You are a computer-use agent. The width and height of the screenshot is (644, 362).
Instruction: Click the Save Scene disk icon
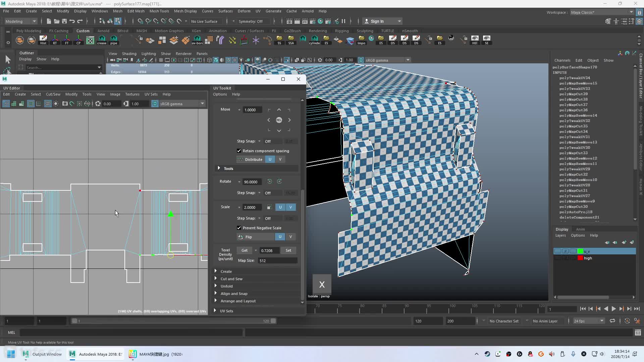(64, 21)
